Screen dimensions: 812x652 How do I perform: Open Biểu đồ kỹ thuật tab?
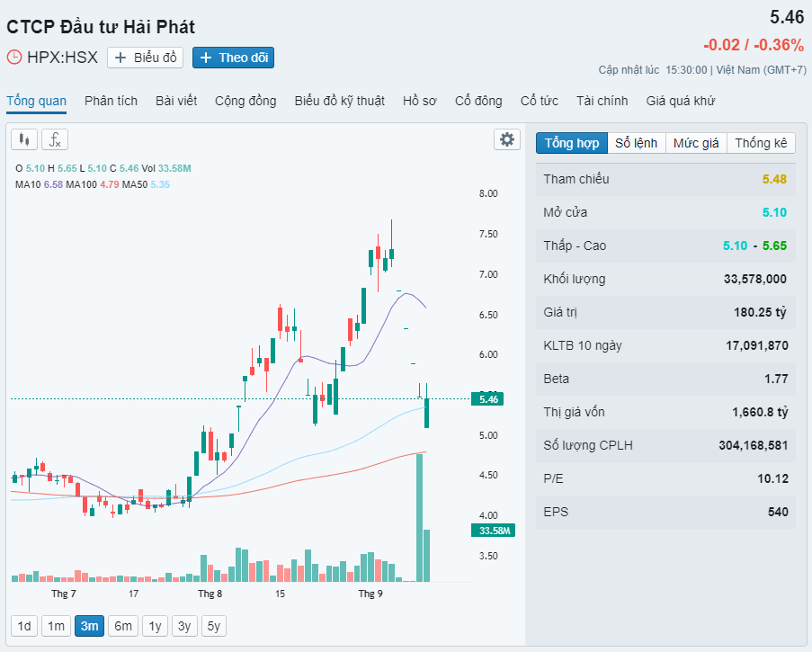(x=340, y=101)
